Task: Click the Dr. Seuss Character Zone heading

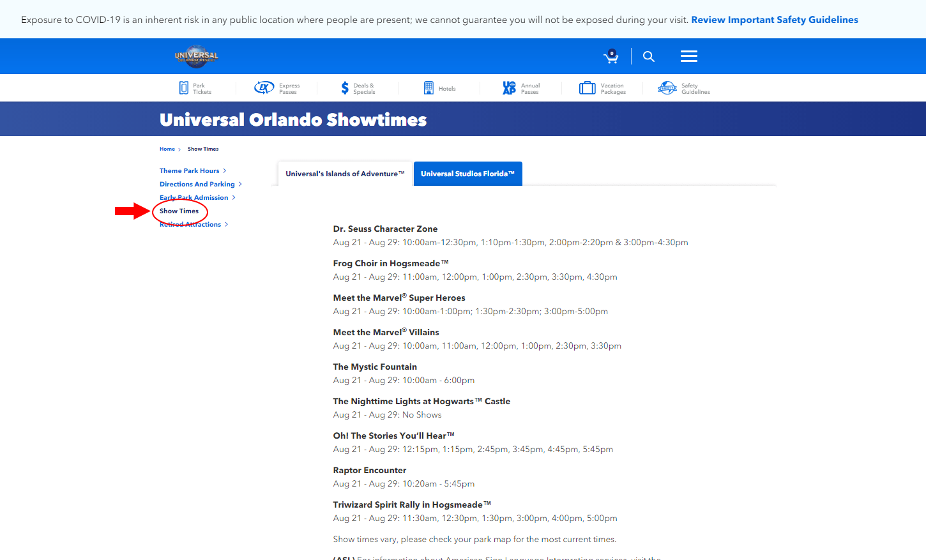Action: point(385,229)
